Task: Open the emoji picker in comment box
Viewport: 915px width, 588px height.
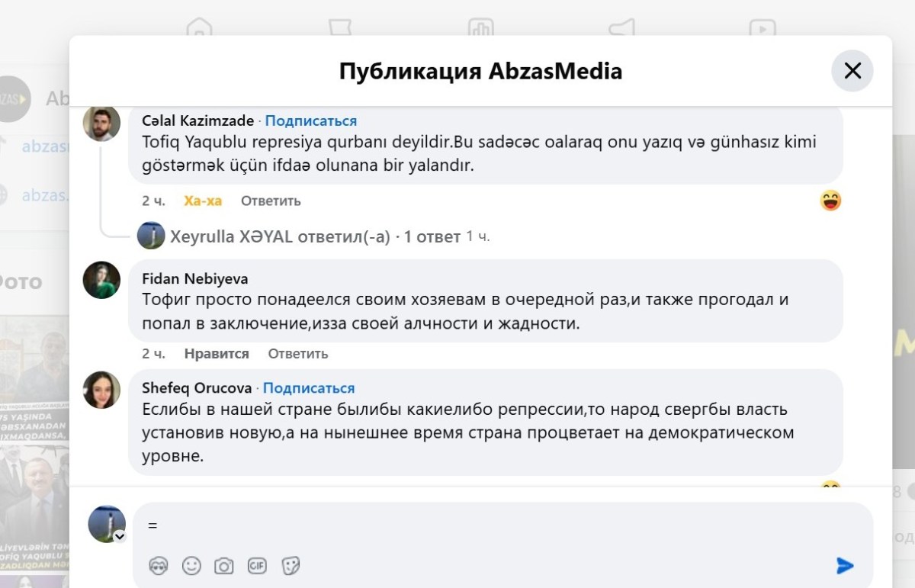Action: click(191, 565)
